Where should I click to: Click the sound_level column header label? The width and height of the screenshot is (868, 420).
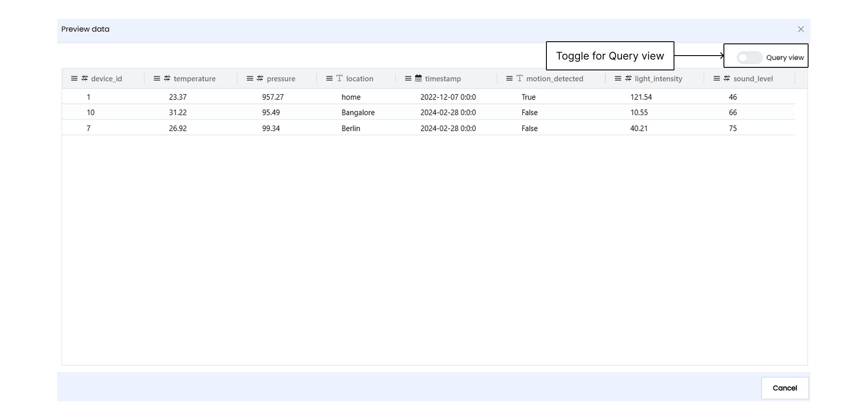tap(753, 79)
